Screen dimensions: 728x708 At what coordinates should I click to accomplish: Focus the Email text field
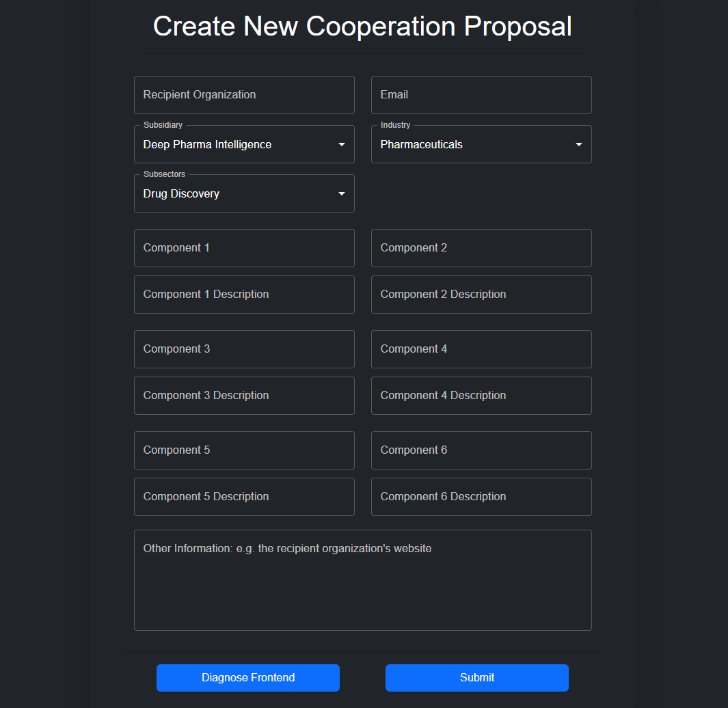[x=481, y=95]
